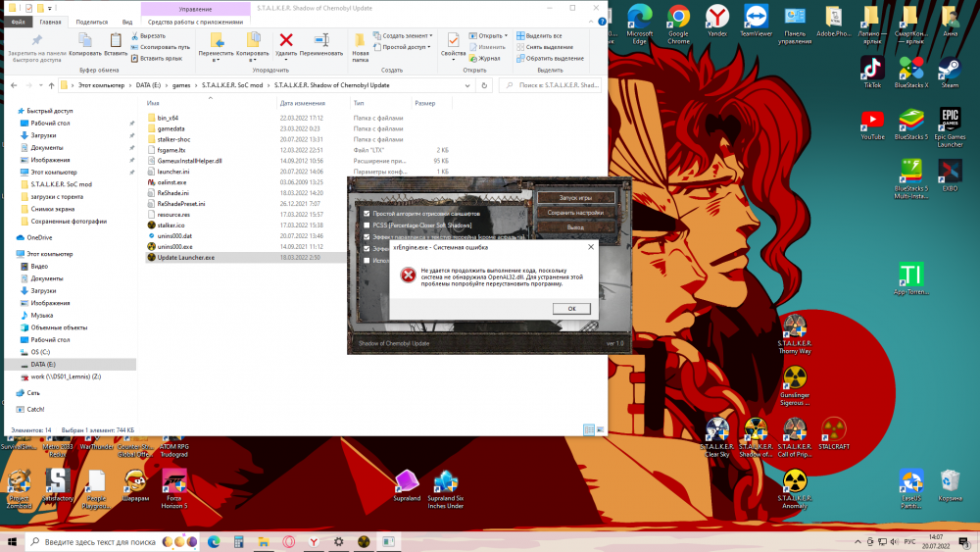
Task: Select the bin_x64 folder in file list
Action: (167, 118)
